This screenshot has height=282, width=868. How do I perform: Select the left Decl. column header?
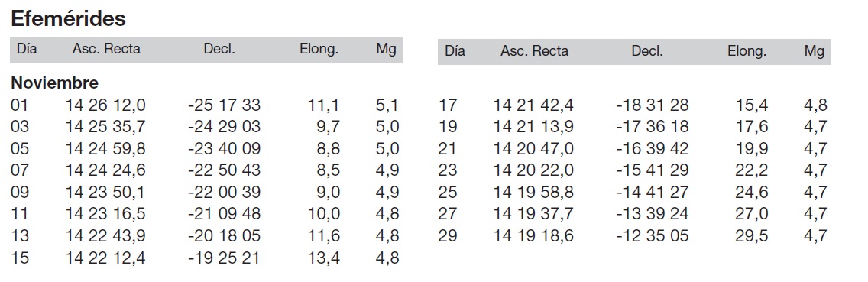219,49
